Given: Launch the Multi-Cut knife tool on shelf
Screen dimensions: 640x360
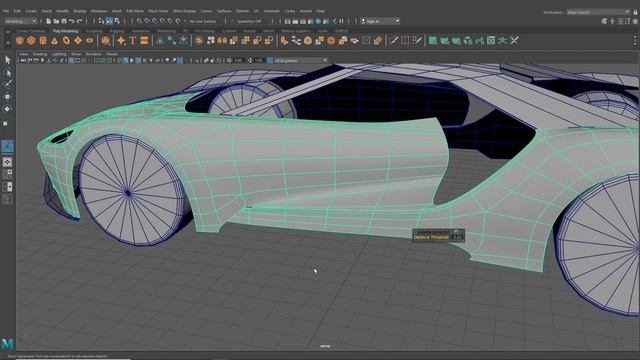Looking at the screenshot, I should pyautogui.click(x=393, y=40).
